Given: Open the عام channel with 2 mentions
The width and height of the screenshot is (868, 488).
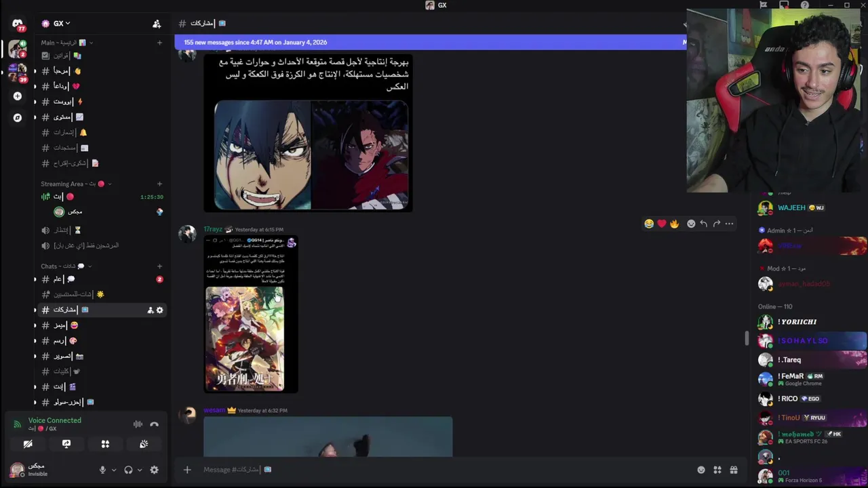Looking at the screenshot, I should 102,279.
